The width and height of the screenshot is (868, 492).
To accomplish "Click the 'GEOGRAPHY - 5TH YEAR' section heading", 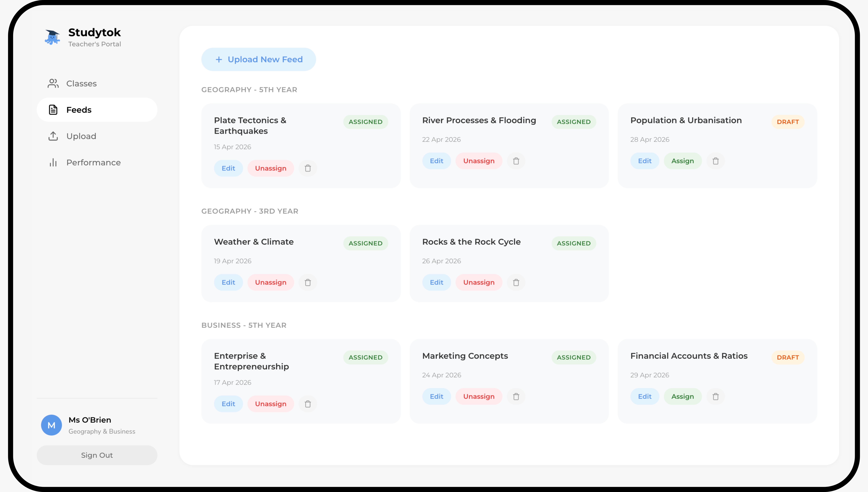I will pos(249,90).
